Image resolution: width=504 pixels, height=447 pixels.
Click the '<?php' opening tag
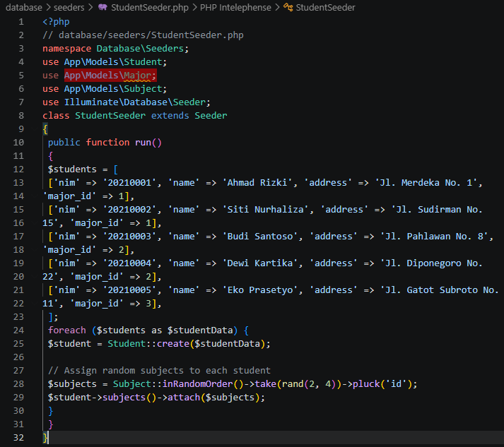click(x=56, y=22)
